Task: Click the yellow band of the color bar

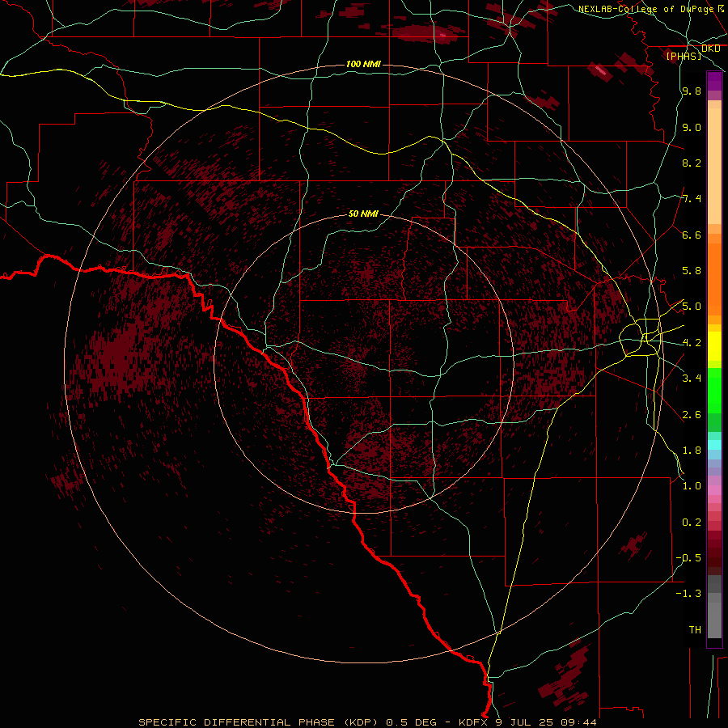Action: 714,346
